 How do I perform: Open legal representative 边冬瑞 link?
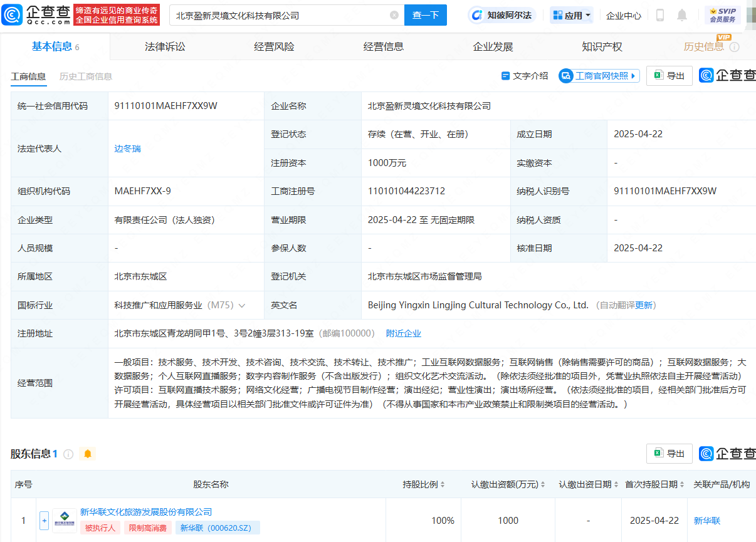click(x=127, y=149)
